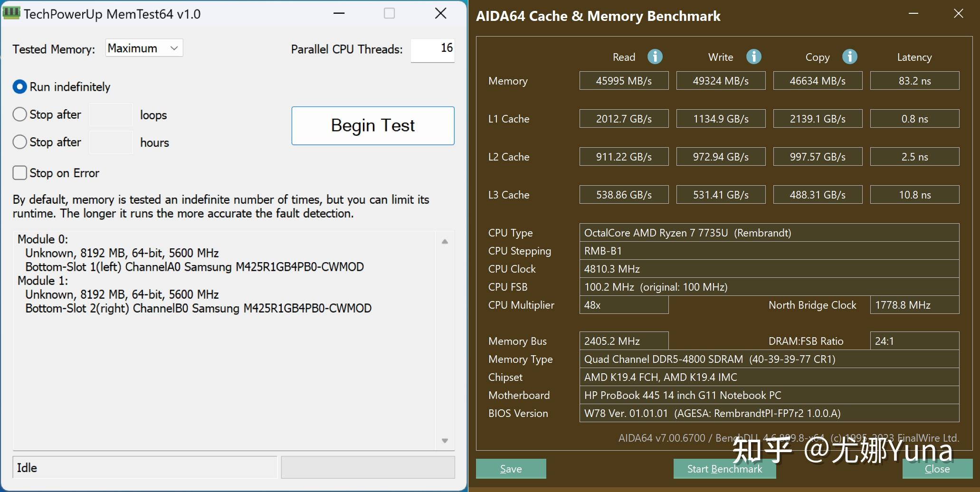Viewport: 980px width, 492px height.
Task: Click the Module 0: heading in MemTest64
Action: pos(43,239)
